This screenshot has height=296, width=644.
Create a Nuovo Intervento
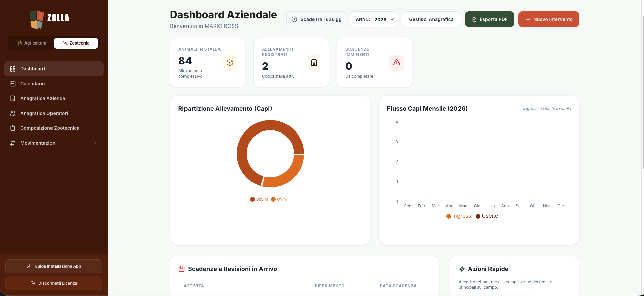click(549, 19)
